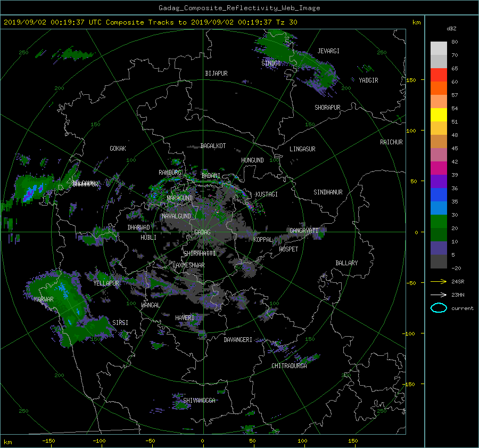Click the yellow 24SR arrow legend icon
The image size is (479, 448).
[x=439, y=281]
